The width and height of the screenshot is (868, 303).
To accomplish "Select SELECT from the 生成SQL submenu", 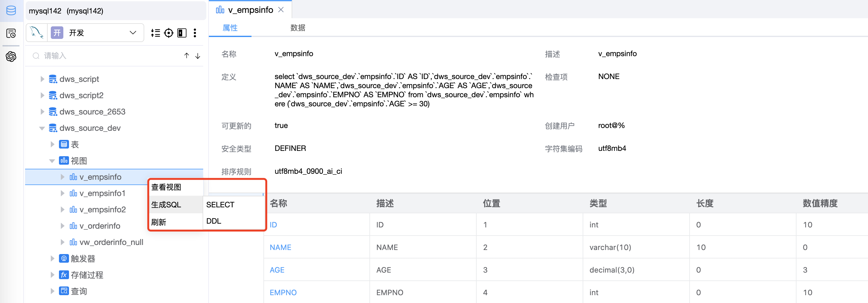I will coord(220,205).
